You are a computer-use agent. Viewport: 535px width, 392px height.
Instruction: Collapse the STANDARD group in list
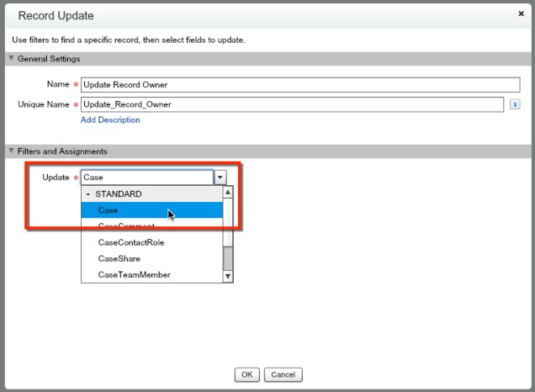click(87, 194)
